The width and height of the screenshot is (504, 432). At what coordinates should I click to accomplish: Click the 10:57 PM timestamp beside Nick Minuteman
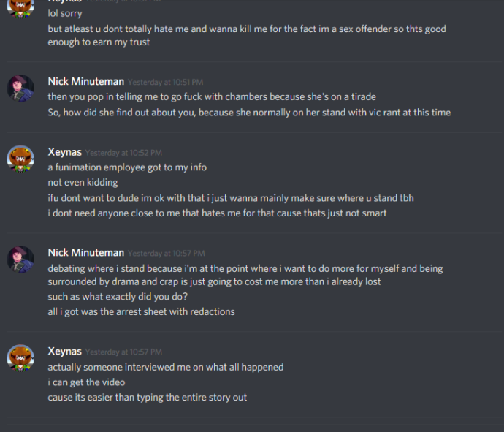[x=166, y=254]
